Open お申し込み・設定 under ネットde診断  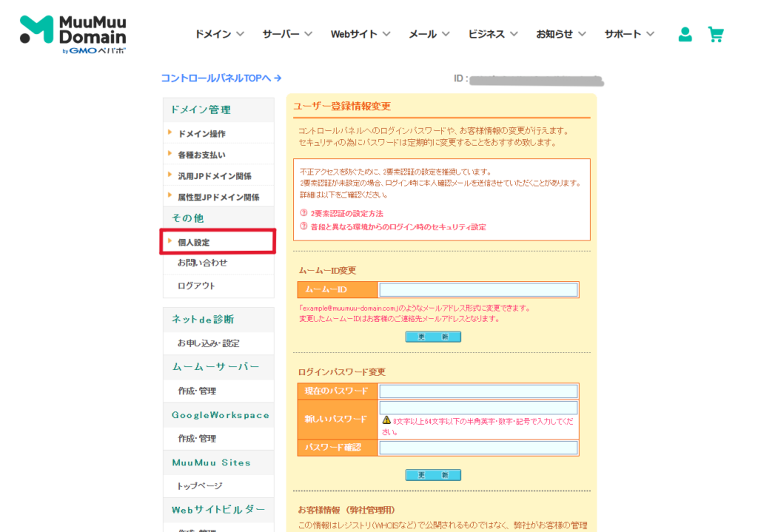pyautogui.click(x=208, y=343)
